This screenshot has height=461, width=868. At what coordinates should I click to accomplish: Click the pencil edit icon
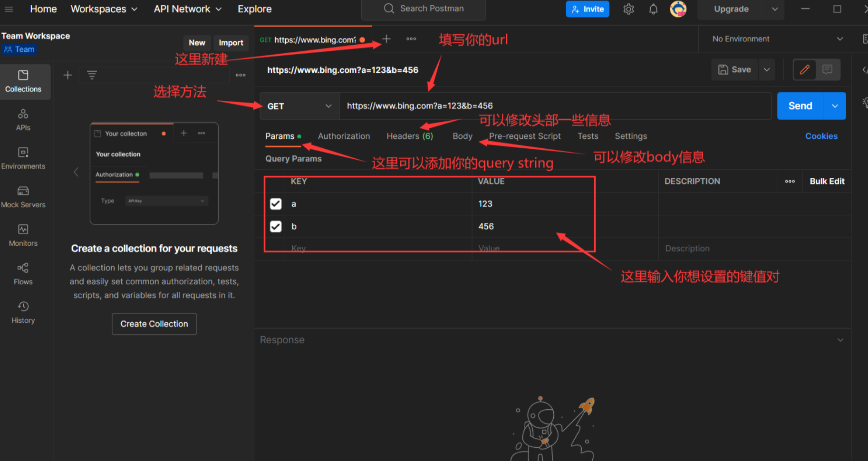point(804,70)
